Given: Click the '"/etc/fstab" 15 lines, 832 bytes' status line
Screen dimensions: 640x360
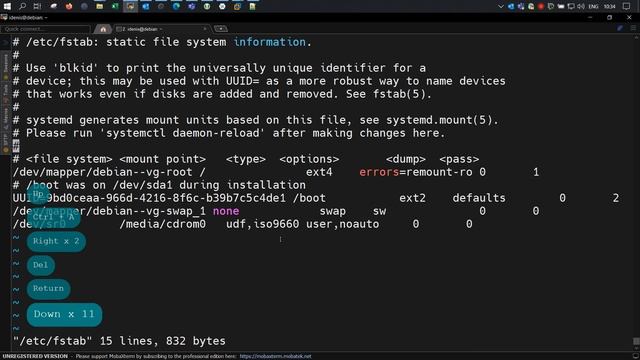Looking at the screenshot, I should point(119,341).
